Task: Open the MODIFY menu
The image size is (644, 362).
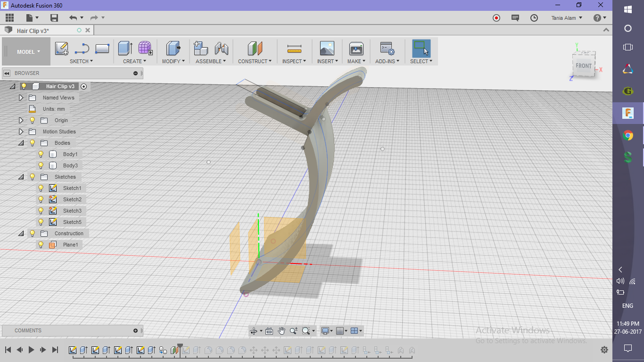Action: click(x=173, y=61)
